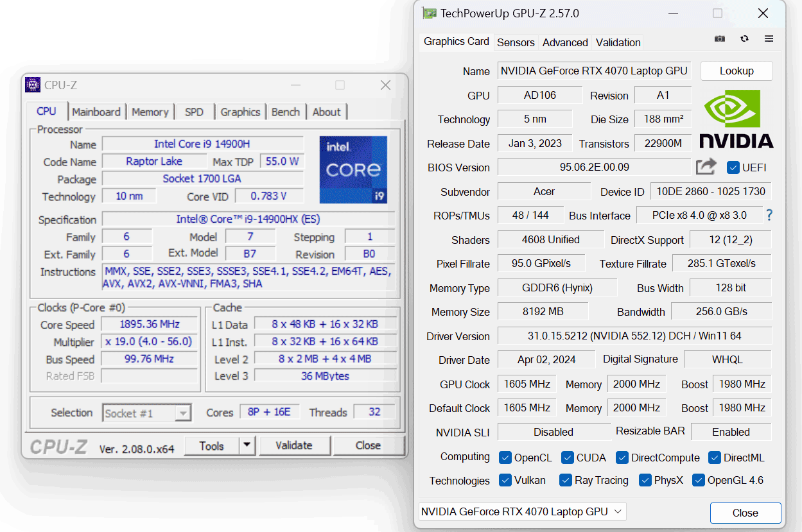The height and width of the screenshot is (532, 802).
Task: Switch to the Bench tab in CPU-Z
Action: (x=286, y=112)
